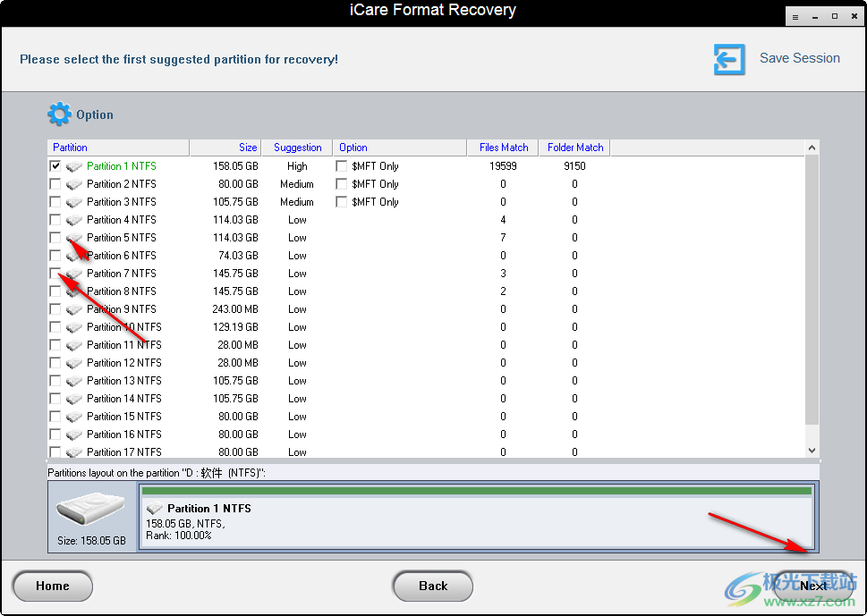Screen dimensions: 867x616
Task: Check the Partition 3 NTFS checkbox
Action: [55, 202]
